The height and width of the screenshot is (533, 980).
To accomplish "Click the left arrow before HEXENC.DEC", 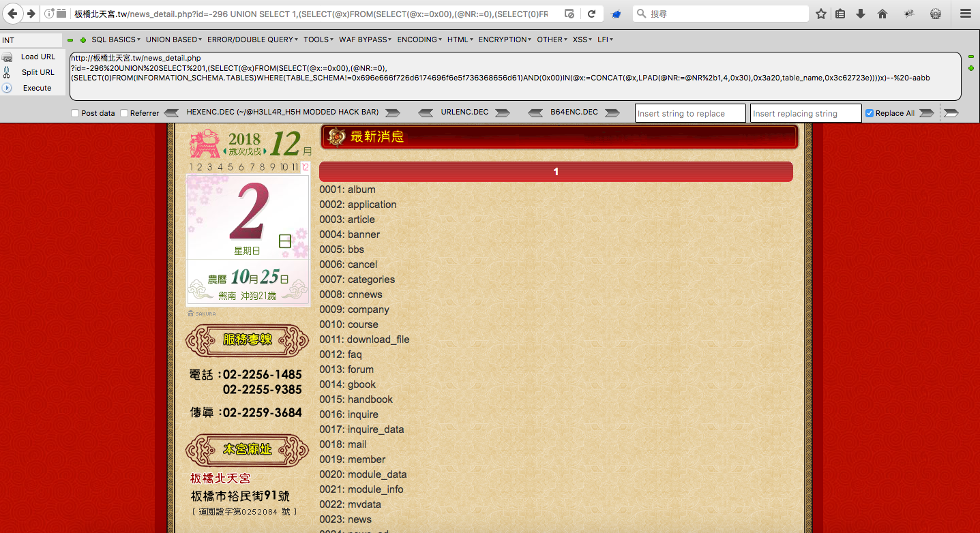I will coord(171,112).
